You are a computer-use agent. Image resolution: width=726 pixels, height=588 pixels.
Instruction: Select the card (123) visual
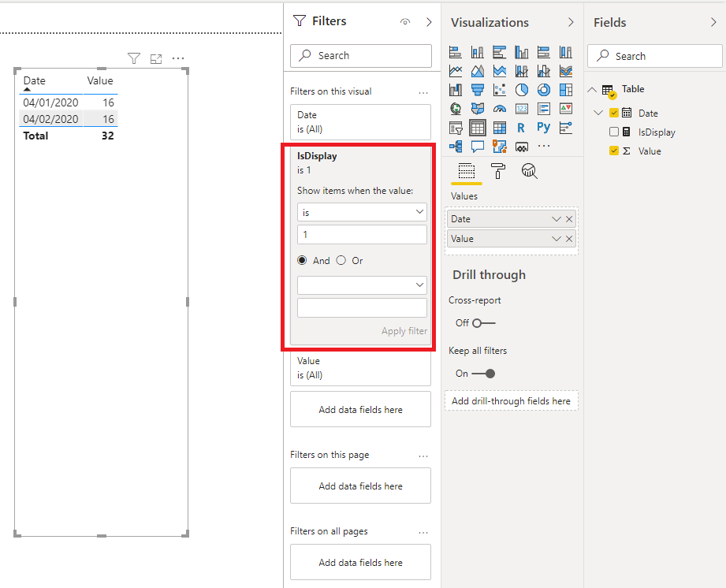tap(522, 109)
